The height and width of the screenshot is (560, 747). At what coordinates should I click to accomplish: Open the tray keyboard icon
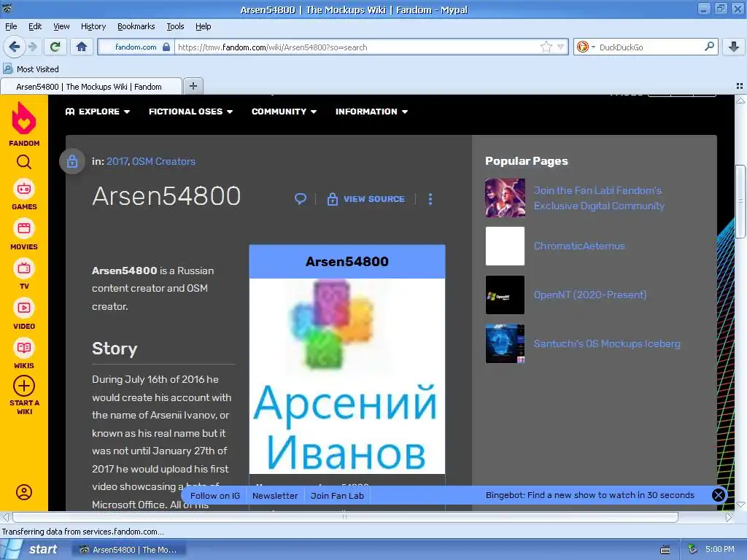tap(665, 550)
